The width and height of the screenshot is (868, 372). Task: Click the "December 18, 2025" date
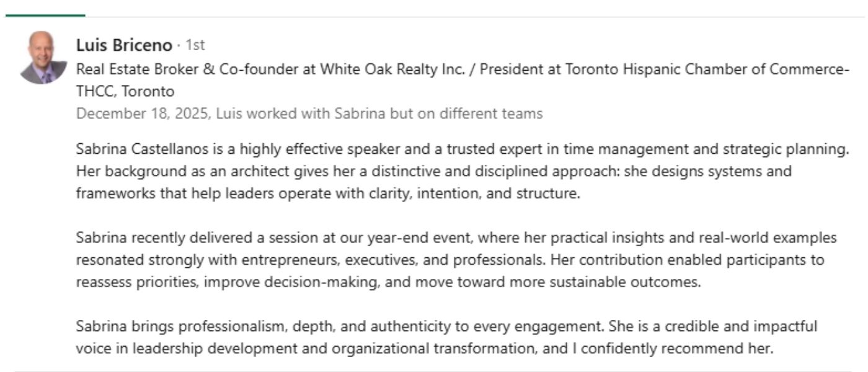[x=132, y=114]
